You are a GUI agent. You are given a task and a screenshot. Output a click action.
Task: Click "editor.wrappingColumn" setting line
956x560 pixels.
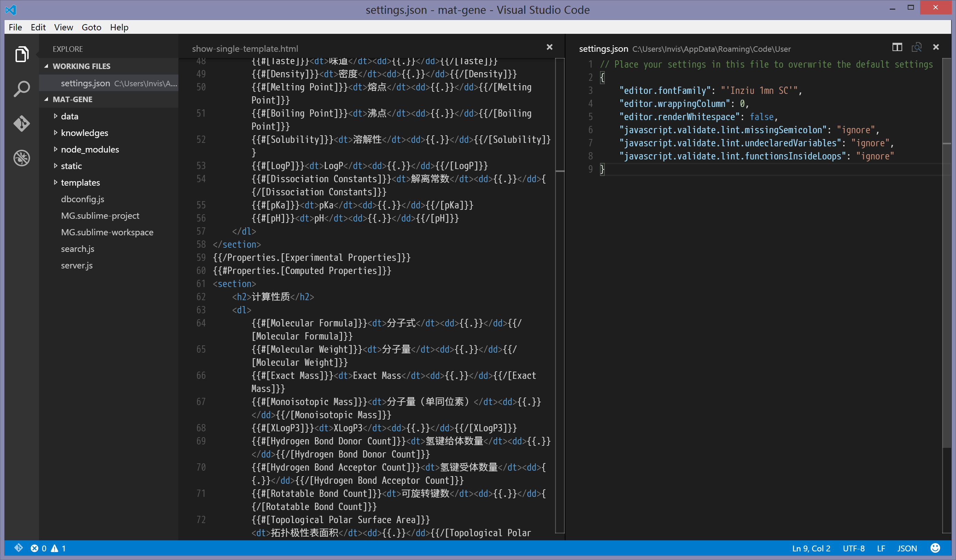(x=684, y=104)
